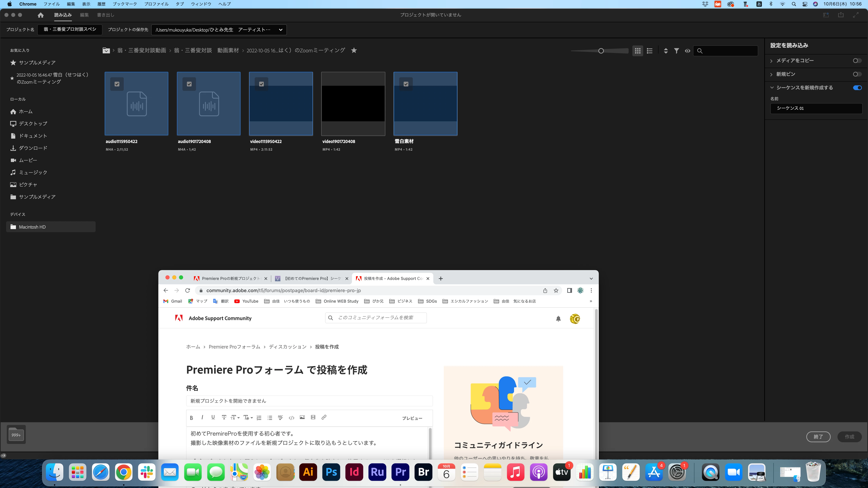
Task: Go to Premiere Pro home screen icon
Action: (x=41, y=15)
